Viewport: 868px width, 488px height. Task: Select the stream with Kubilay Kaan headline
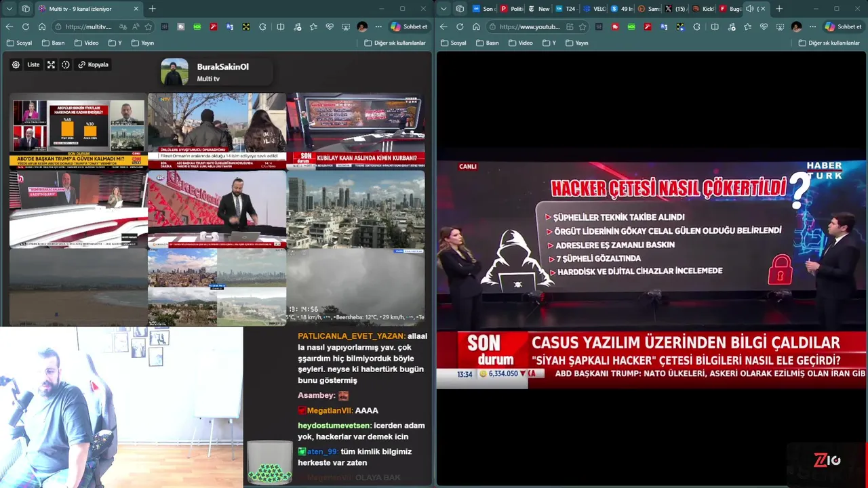pyautogui.click(x=355, y=130)
